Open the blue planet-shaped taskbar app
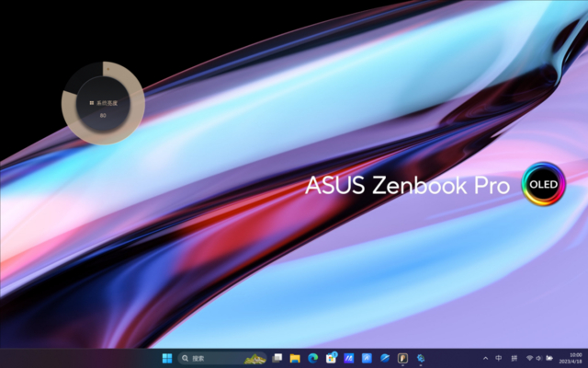The width and height of the screenshot is (588, 368). point(385,358)
